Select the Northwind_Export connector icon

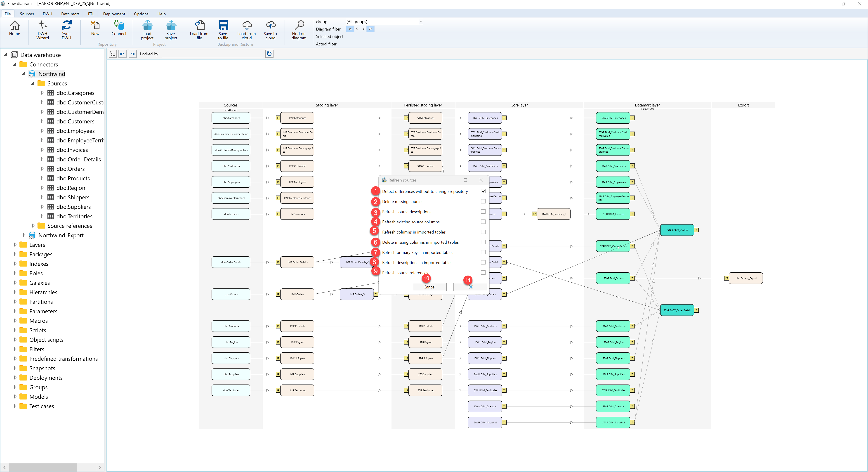32,235
